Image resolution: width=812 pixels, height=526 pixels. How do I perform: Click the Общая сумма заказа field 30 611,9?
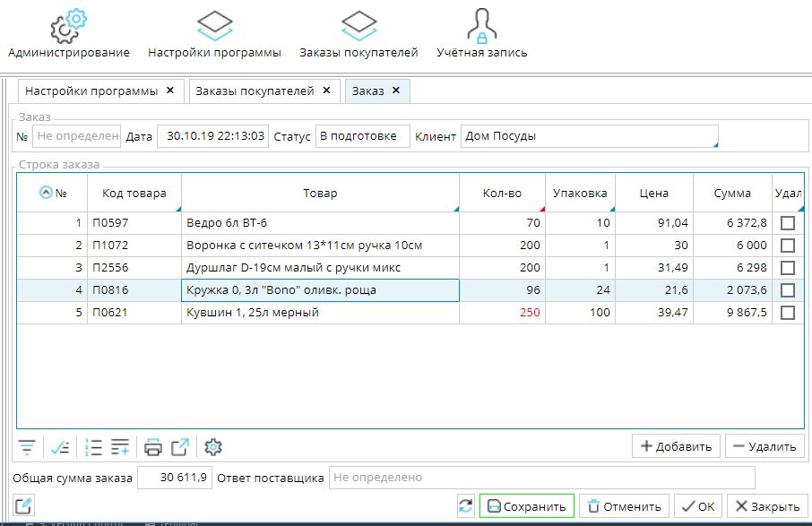175,478
